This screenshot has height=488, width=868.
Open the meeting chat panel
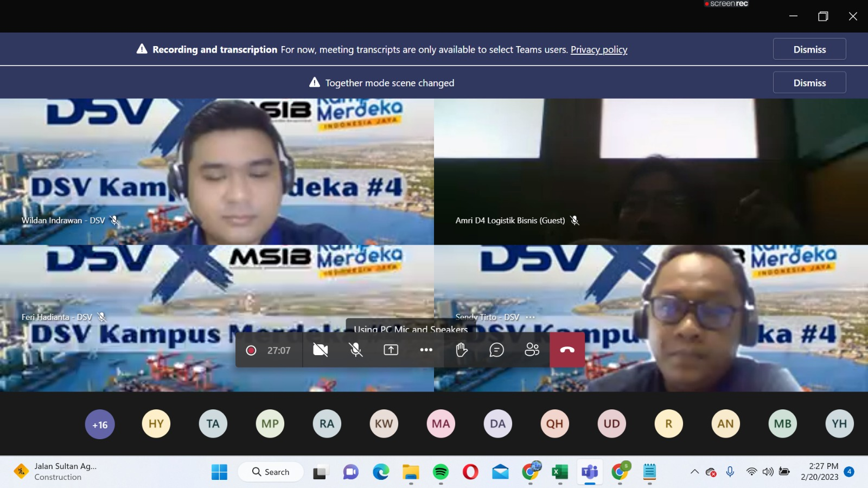tap(497, 350)
